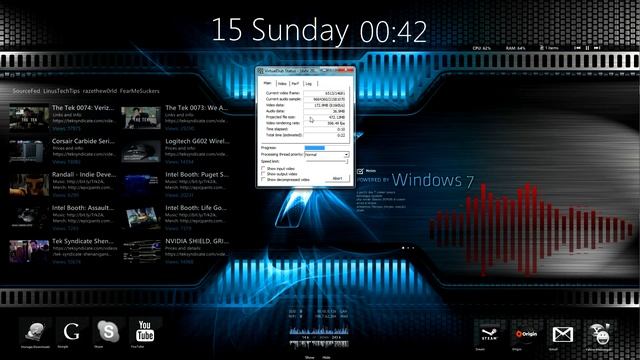Open the Mail envelope icon
Image resolution: width=640 pixels, height=360 pixels.
[562, 335]
